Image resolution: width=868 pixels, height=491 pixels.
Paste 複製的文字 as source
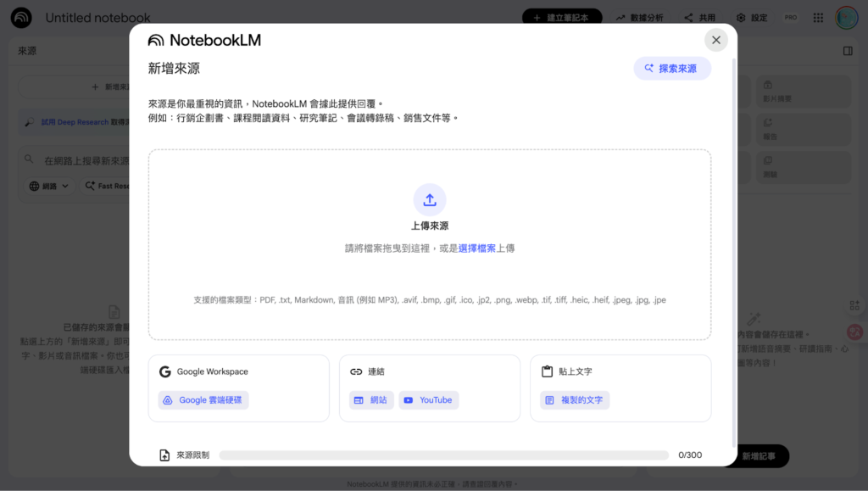point(574,400)
